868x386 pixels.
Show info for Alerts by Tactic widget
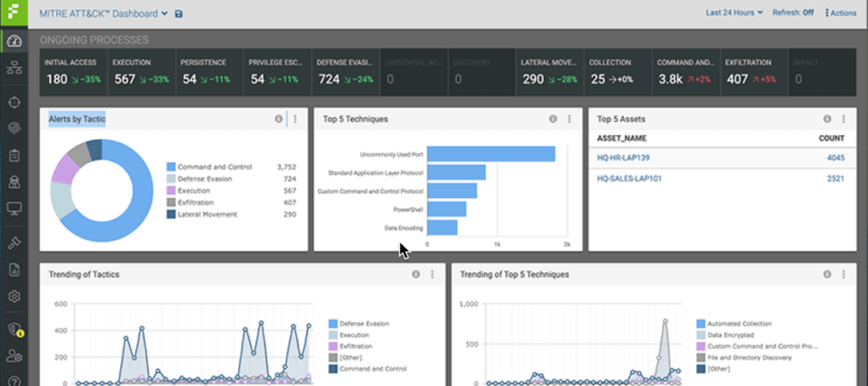(x=278, y=119)
